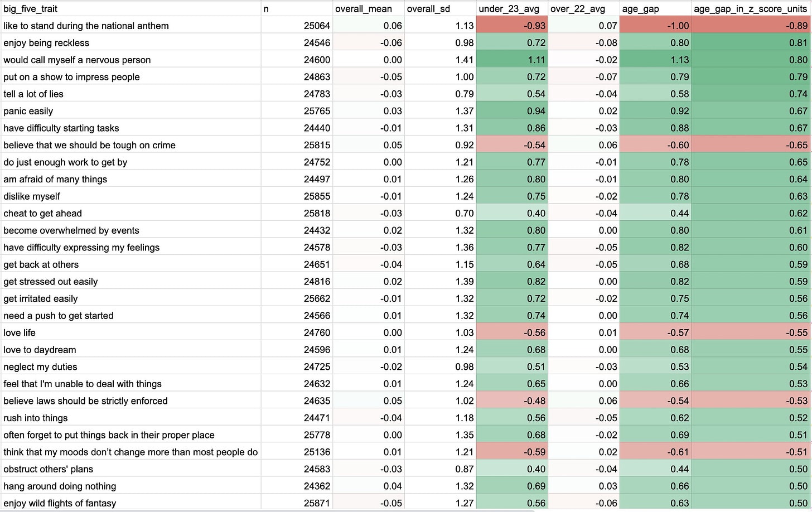Image resolution: width=812 pixels, height=512 pixels.
Task: Select the -0.89 z-score cell
Action: click(751, 26)
